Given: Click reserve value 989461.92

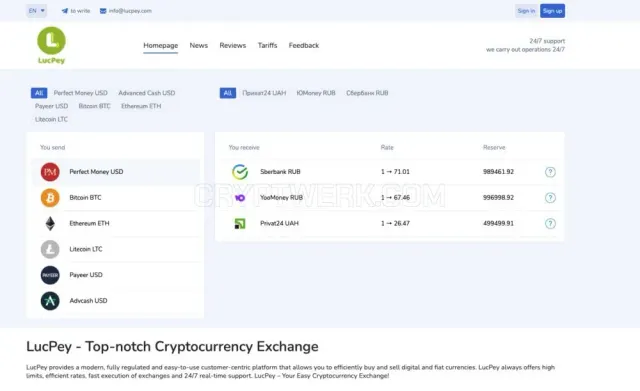Looking at the screenshot, I should tap(498, 172).
